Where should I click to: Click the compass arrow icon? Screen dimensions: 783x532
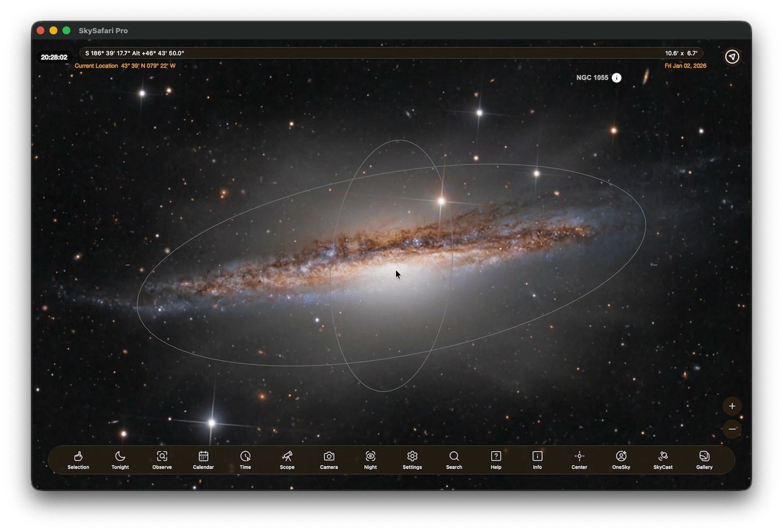pyautogui.click(x=732, y=57)
